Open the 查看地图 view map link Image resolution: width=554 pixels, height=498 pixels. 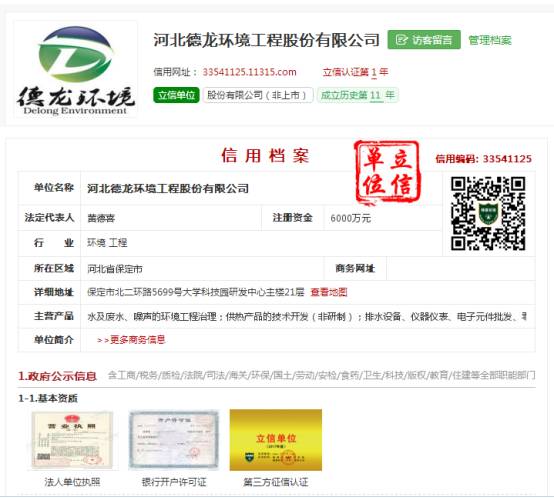coord(329,292)
